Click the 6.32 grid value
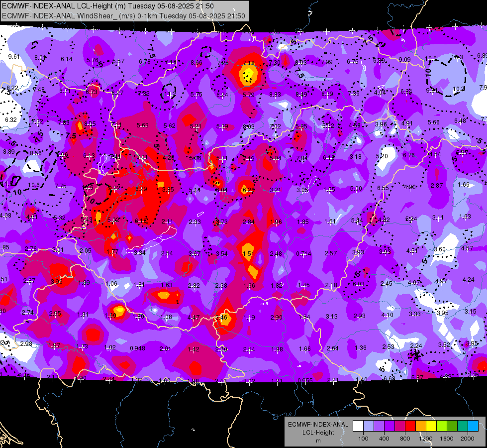 11,119
